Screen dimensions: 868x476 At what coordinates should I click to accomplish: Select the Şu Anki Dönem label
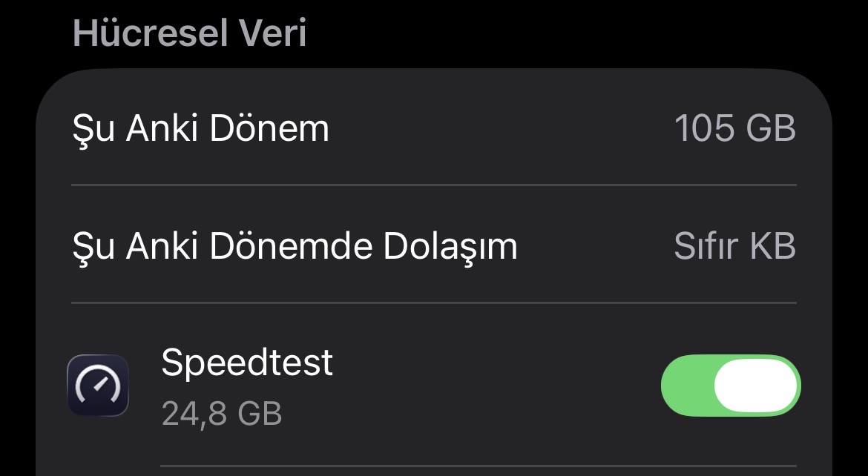click(200, 129)
